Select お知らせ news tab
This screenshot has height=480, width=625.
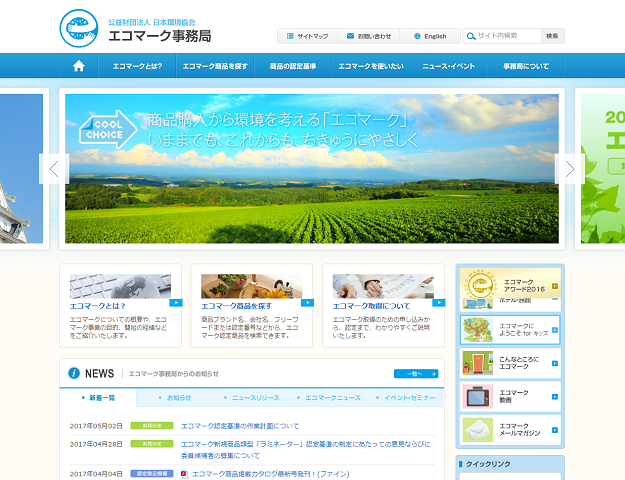click(x=175, y=398)
